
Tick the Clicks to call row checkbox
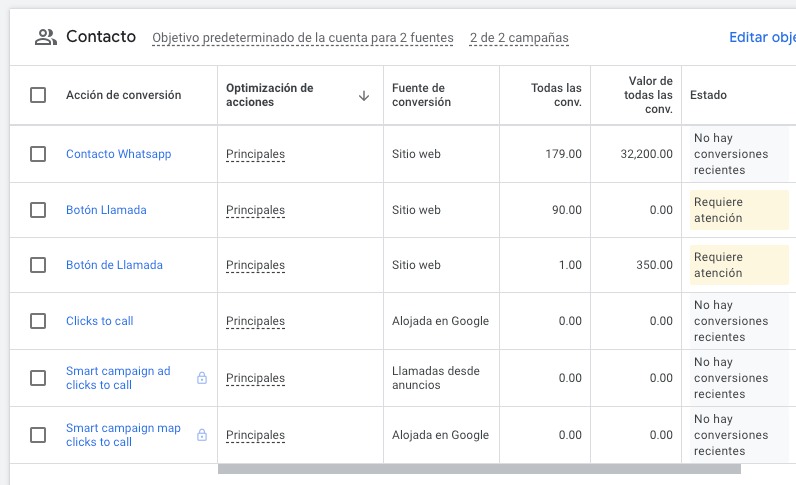[x=38, y=321]
